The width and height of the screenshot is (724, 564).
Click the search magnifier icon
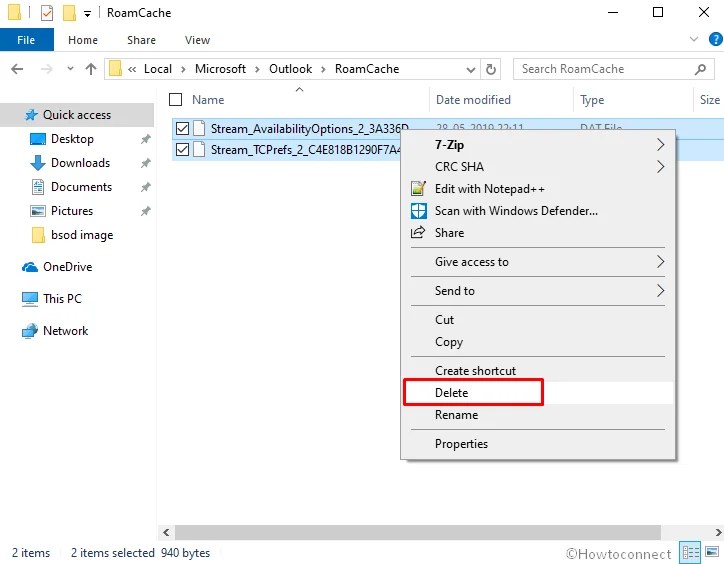[700, 69]
